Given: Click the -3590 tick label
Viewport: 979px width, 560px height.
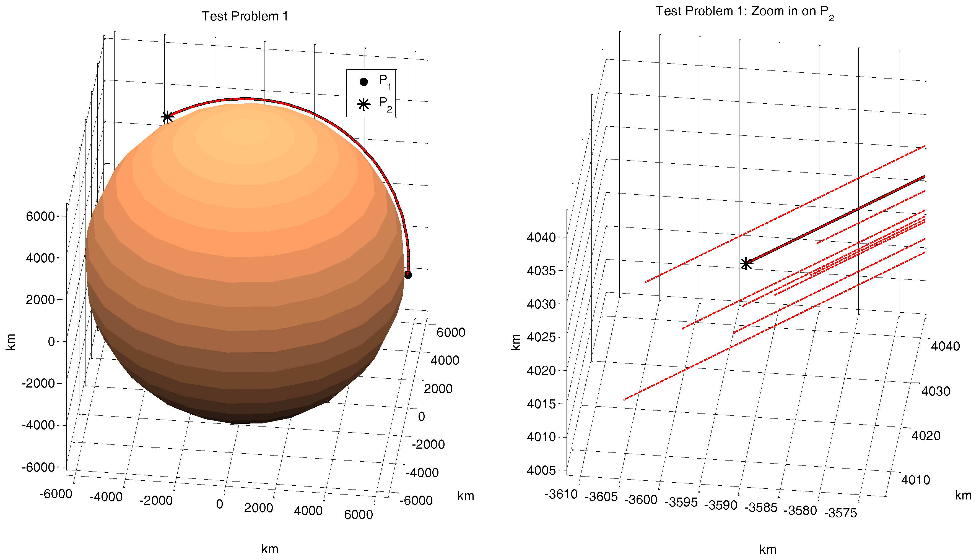Looking at the screenshot, I should pos(721,505).
